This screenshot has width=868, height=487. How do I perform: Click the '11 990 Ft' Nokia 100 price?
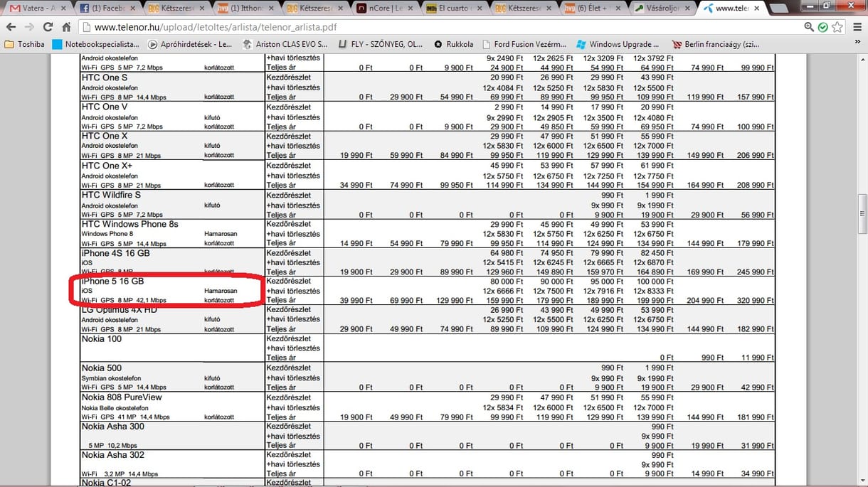tap(759, 358)
